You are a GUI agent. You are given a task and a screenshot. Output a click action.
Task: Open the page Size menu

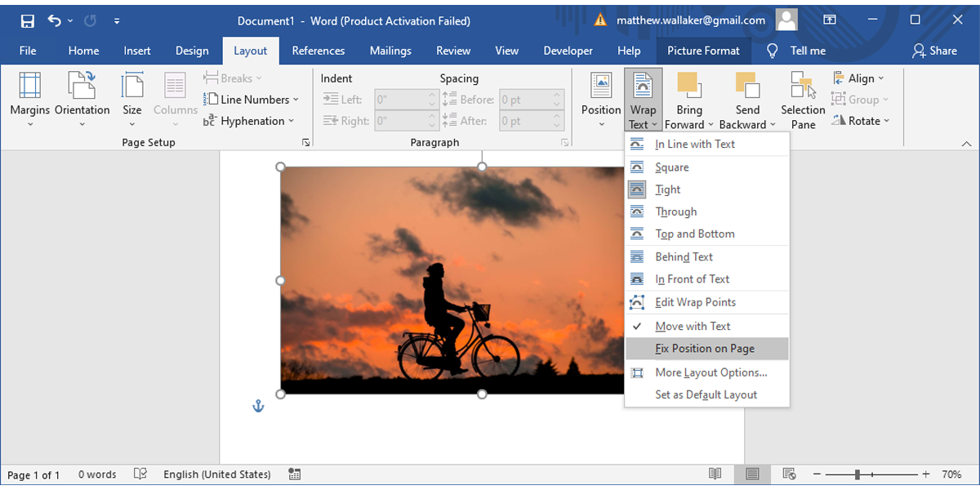point(132,100)
